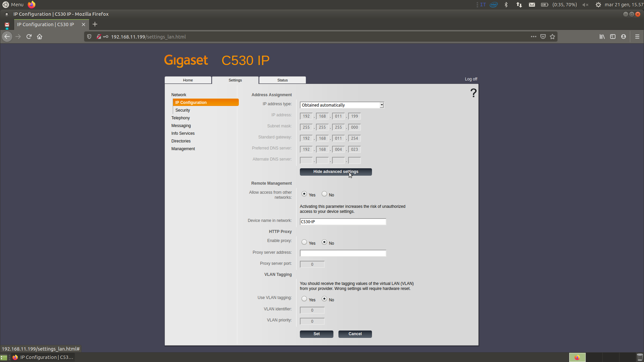Click the Set button

click(317, 334)
